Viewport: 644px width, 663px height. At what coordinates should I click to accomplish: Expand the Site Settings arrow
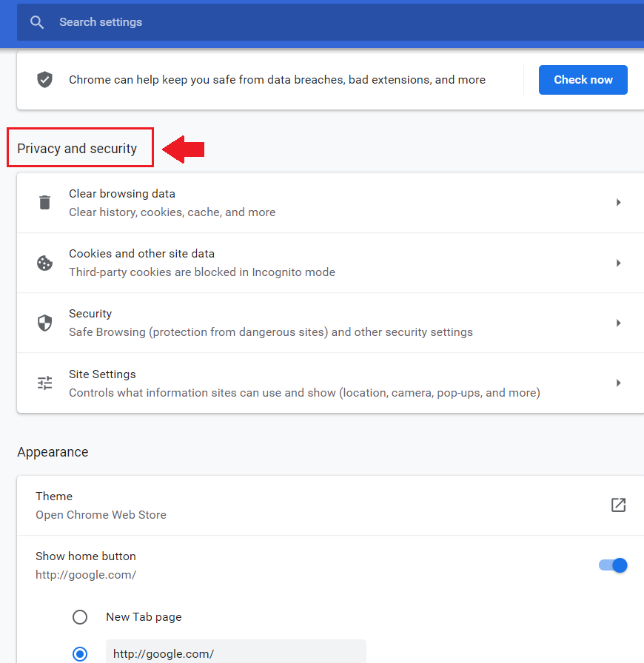[619, 383]
